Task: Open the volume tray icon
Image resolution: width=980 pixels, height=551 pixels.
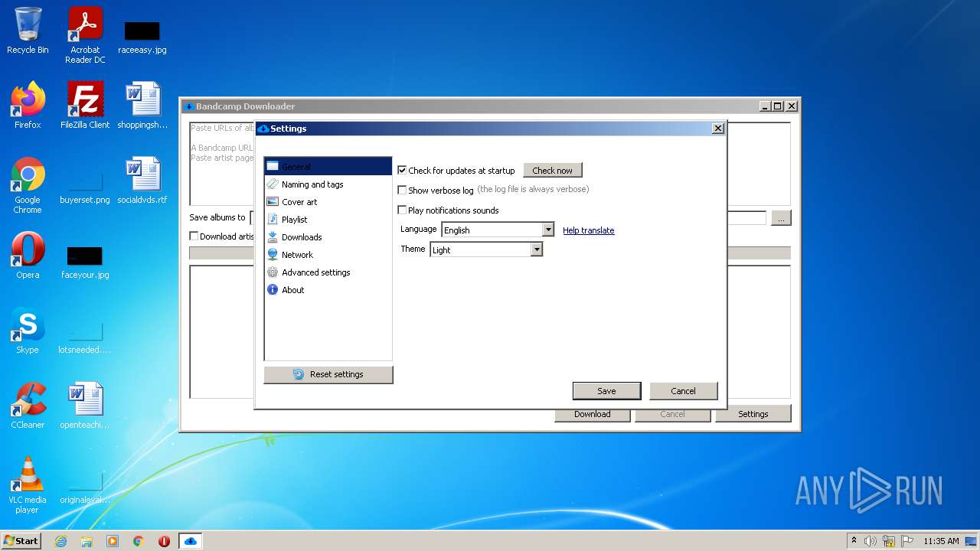Action: pos(871,541)
